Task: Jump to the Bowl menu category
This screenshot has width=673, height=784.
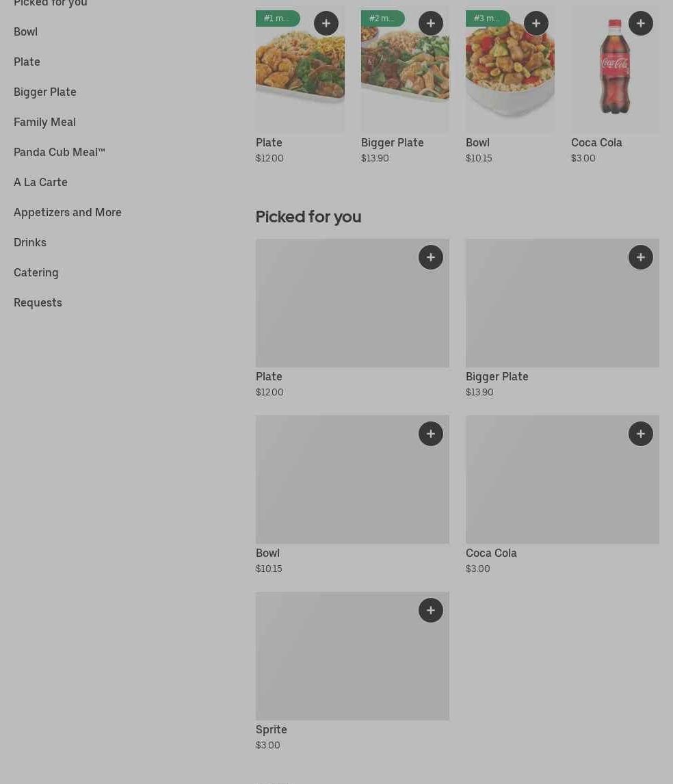Action: [x=26, y=31]
